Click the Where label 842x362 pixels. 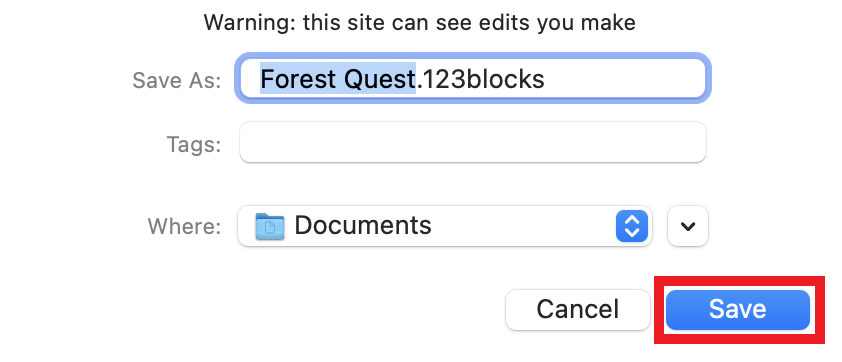pos(184,226)
